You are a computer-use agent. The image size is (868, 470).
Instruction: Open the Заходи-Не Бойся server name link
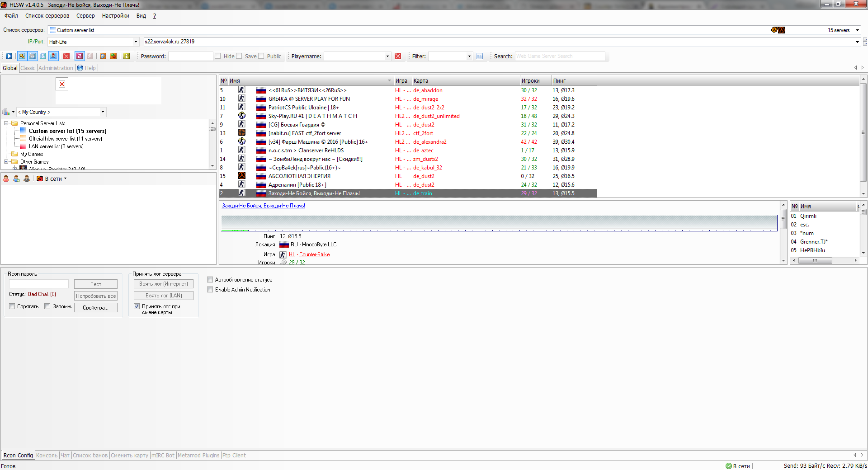263,206
